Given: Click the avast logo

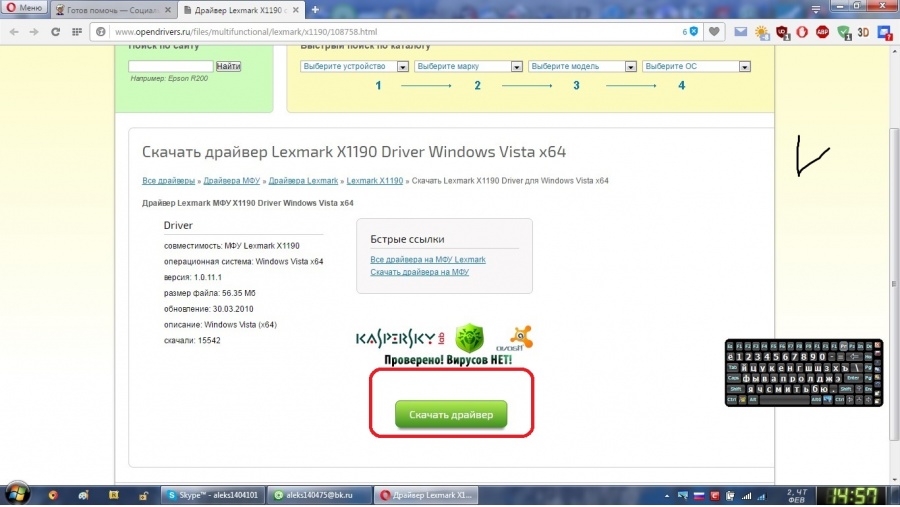Looking at the screenshot, I should tap(515, 339).
